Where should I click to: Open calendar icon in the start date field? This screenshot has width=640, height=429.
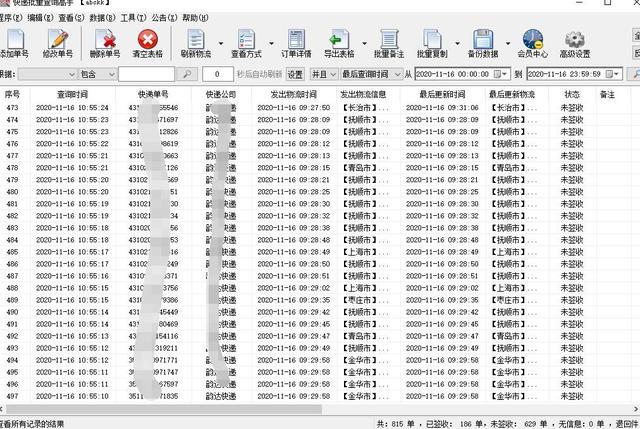[498, 74]
